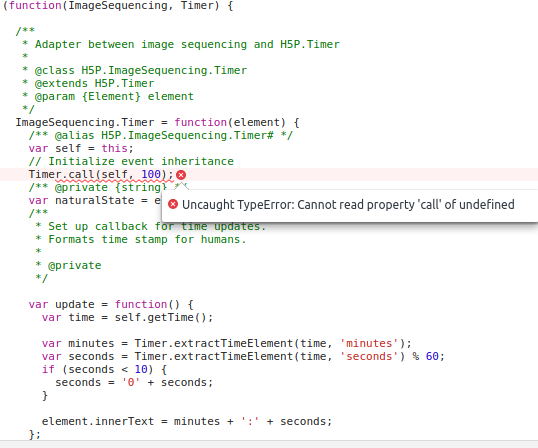Viewport: 538px width, 448px height.
Task: Click the 'this' keyword in var self
Action: pyautogui.click(x=114, y=148)
